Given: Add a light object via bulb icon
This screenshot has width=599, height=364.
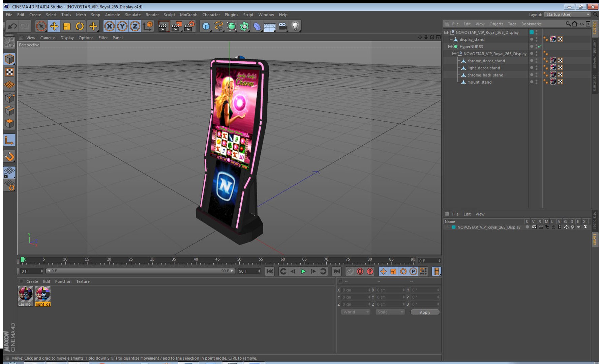Looking at the screenshot, I should 295,26.
